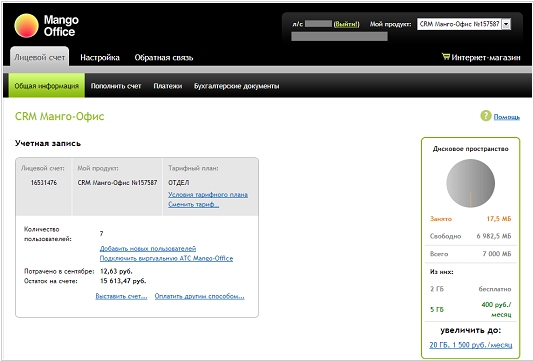
Task: Click spent amount 12,63 руб.
Action: point(116,271)
